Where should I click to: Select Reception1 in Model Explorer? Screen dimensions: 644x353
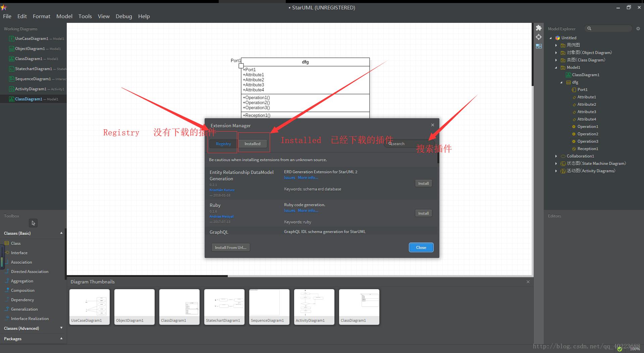point(588,149)
